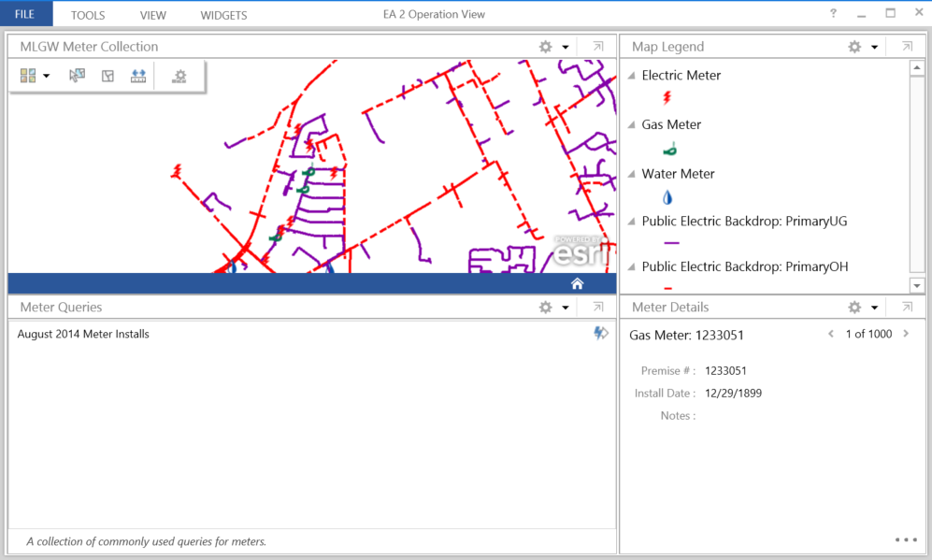Click the legend scrollbar down arrow
The width and height of the screenshot is (932, 560).
click(916, 286)
